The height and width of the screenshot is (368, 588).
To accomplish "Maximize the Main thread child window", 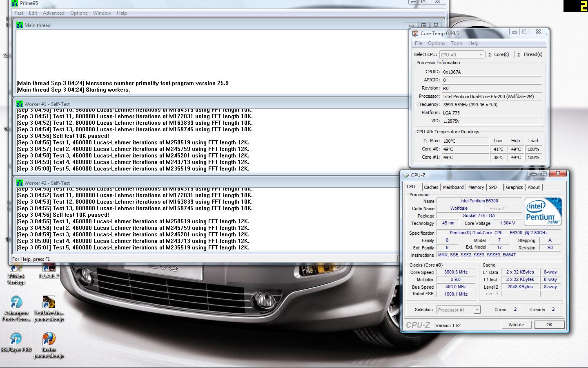I will pyautogui.click(x=423, y=25).
